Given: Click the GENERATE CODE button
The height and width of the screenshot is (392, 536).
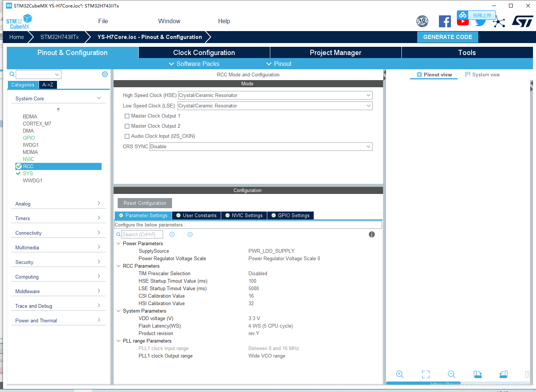Looking at the screenshot, I should point(448,37).
